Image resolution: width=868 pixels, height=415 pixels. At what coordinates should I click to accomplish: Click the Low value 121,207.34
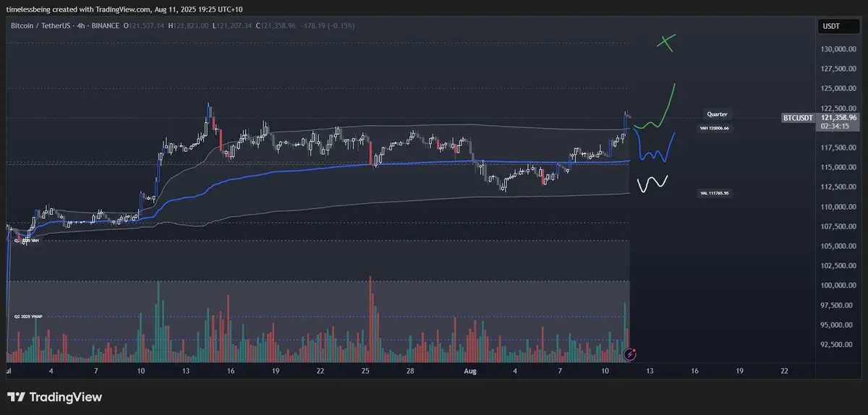[235, 26]
